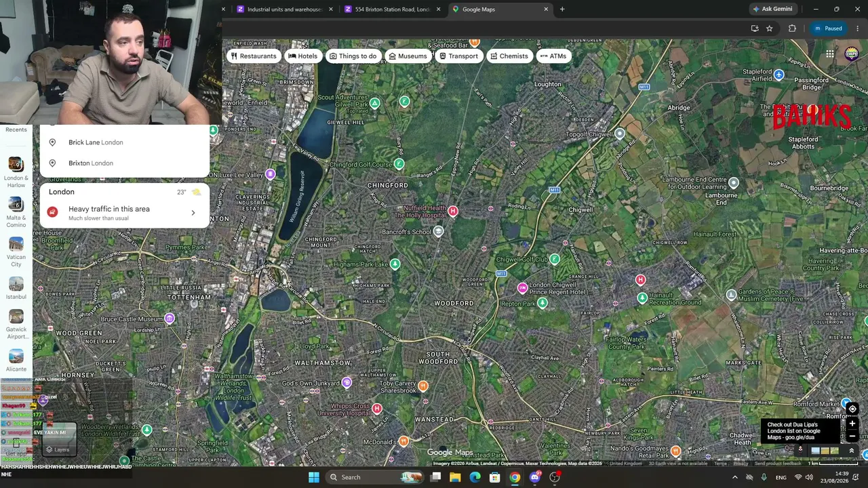Show hidden system tray icons
The image size is (868, 488).
[734, 477]
